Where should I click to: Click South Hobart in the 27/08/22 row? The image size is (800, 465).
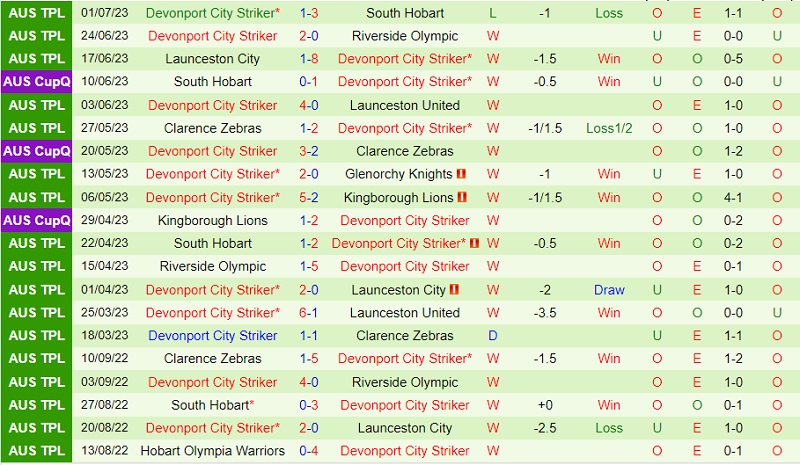coord(209,405)
